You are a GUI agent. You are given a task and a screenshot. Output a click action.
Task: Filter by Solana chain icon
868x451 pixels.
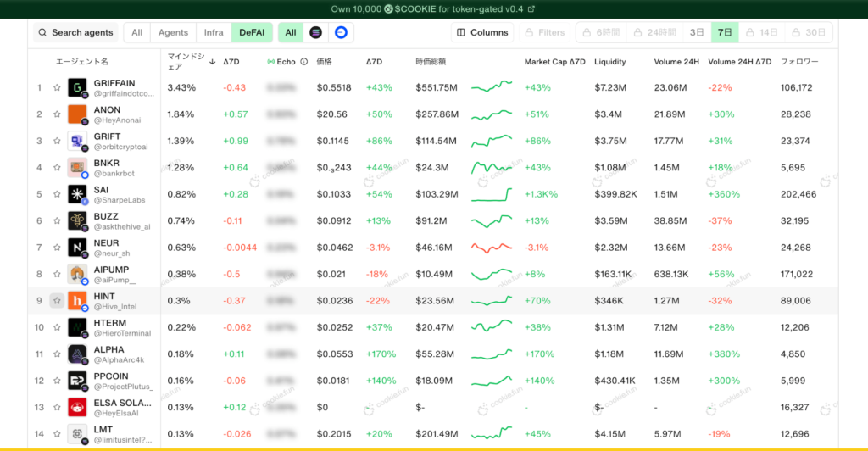click(x=315, y=33)
